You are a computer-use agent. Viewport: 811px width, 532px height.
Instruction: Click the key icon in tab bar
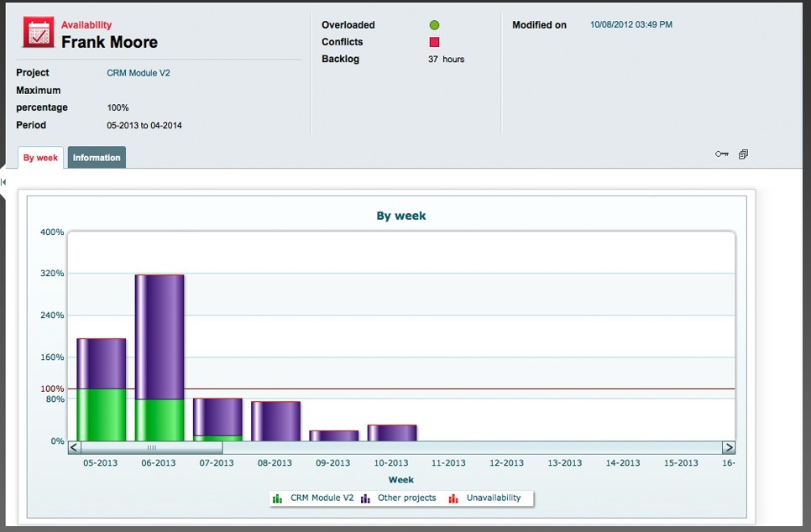[721, 154]
